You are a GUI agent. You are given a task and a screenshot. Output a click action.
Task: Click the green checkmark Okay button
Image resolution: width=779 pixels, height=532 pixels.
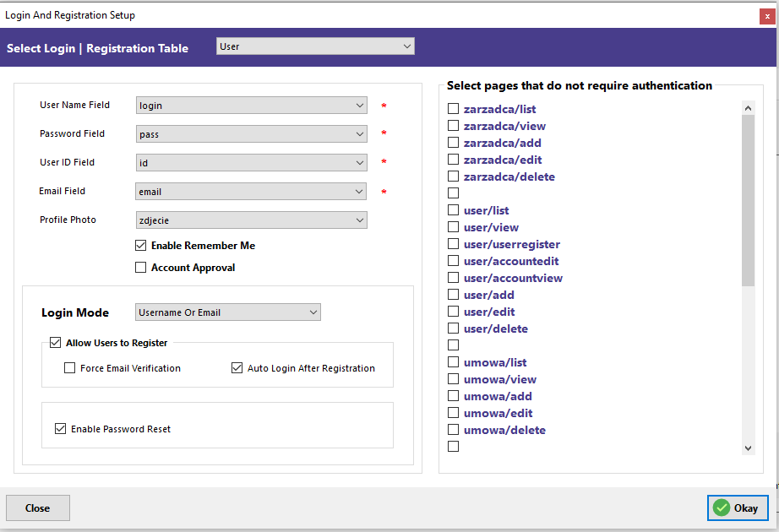point(738,508)
